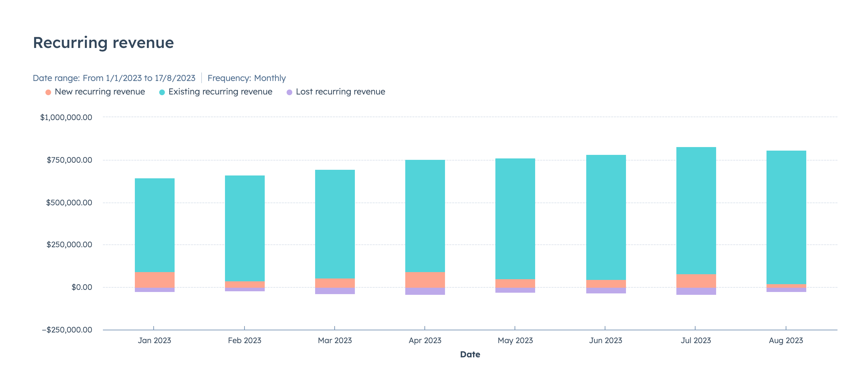Select the Aug 2023 existing revenue teal bar

(x=786, y=217)
